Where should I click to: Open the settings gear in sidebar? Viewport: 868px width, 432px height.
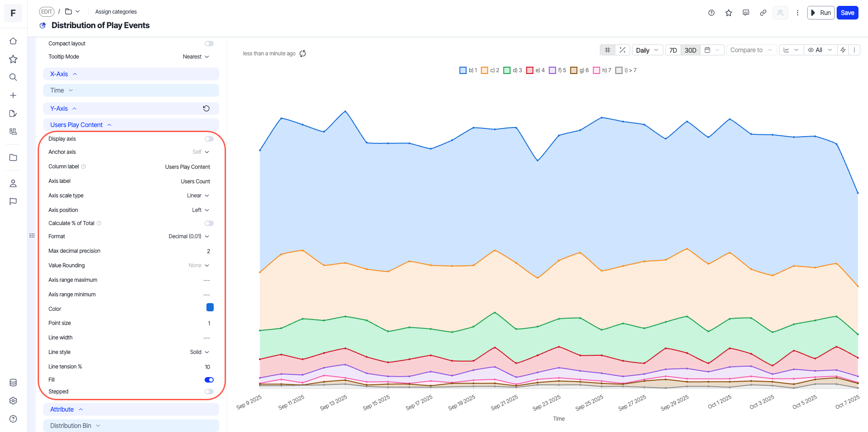13,401
